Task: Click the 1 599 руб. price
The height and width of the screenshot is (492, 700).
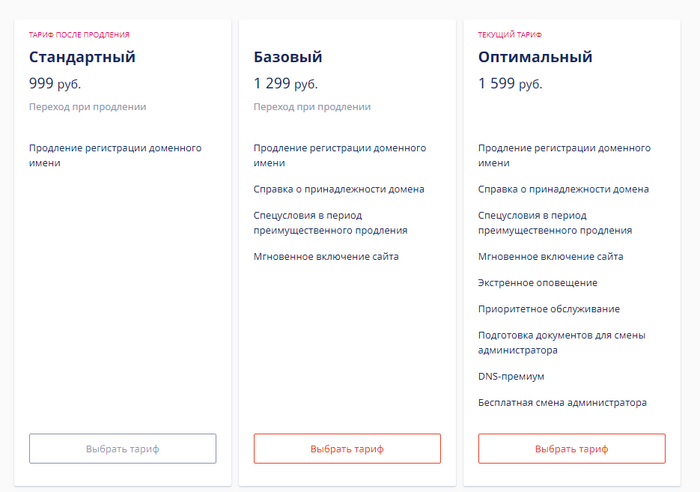Action: pos(510,84)
